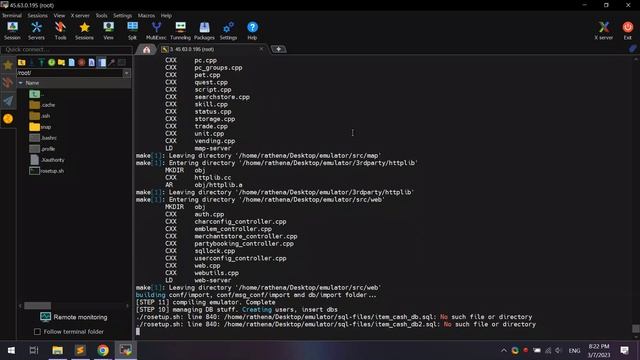The height and width of the screenshot is (360, 640).
Task: Open the Sessions menu
Action: pyautogui.click(x=38, y=16)
